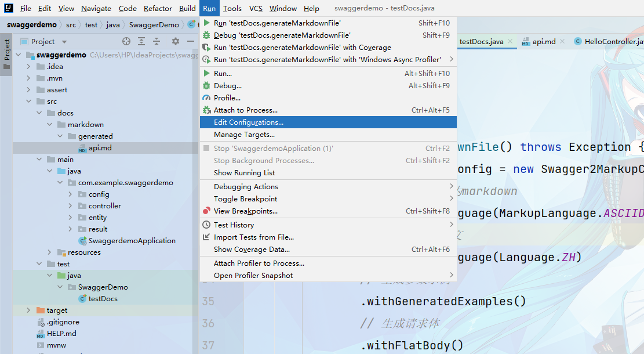Select com.example.swaggerdemo package
The height and width of the screenshot is (354, 644).
point(126,183)
